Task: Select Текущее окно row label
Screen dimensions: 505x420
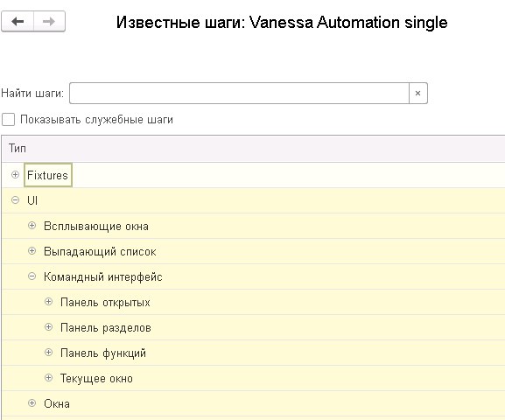Action: click(x=96, y=379)
